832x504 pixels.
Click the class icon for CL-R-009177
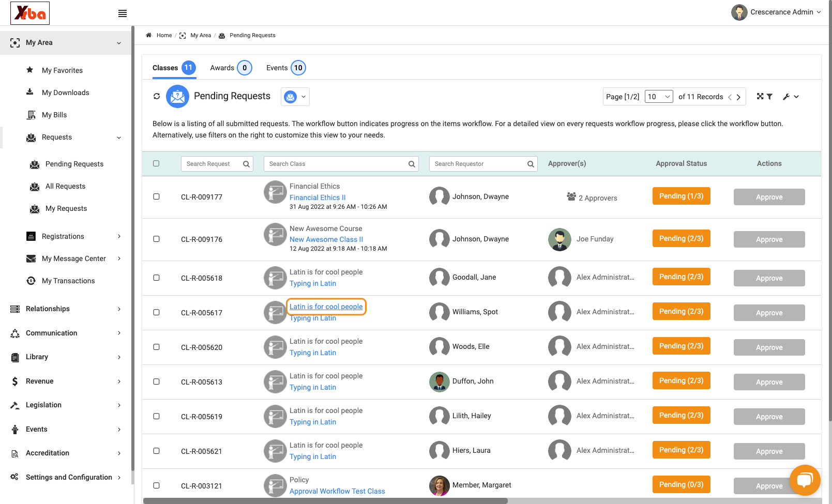[x=275, y=192]
